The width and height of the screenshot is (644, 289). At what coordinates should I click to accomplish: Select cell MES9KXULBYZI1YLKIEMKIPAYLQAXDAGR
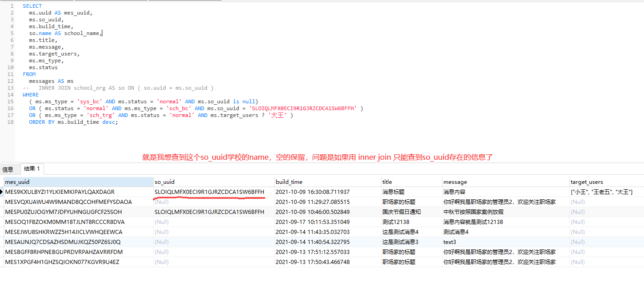click(x=78, y=192)
